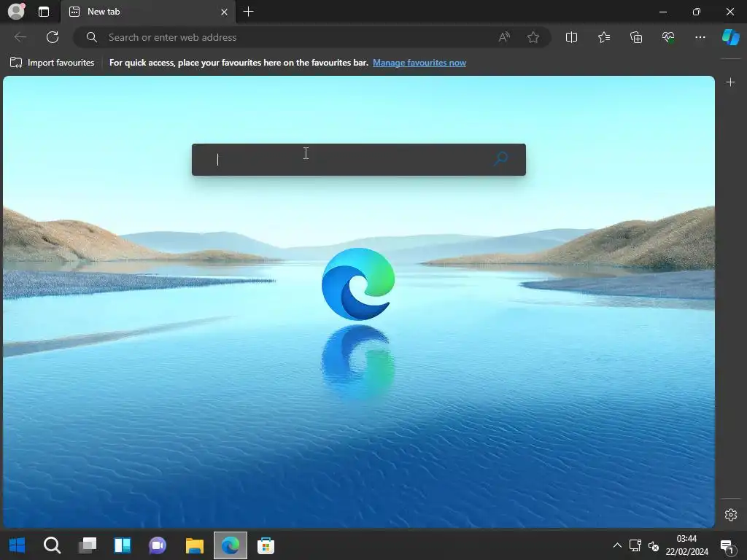The width and height of the screenshot is (747, 560).
Task: Open network status tray icon
Action: pyautogui.click(x=635, y=545)
